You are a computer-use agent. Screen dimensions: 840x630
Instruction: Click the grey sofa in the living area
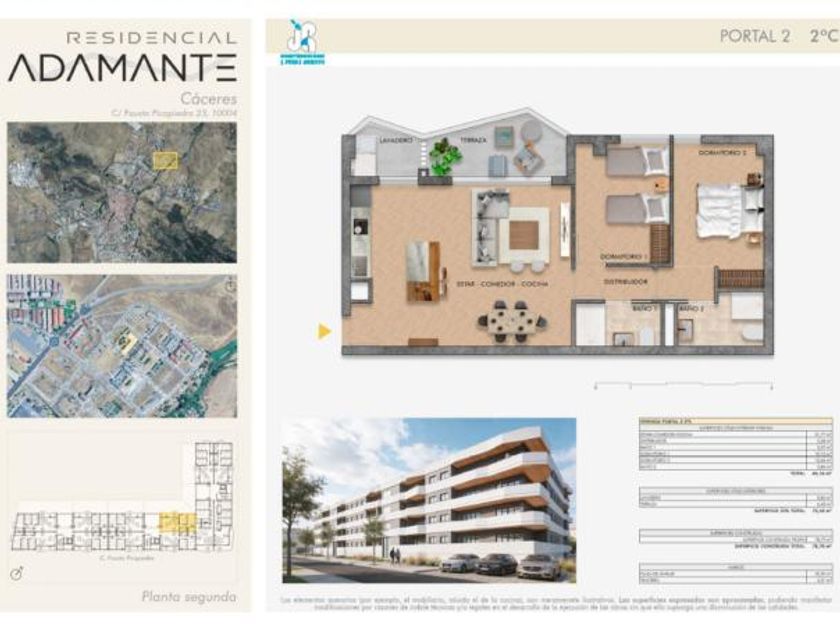pyautogui.click(x=490, y=227)
